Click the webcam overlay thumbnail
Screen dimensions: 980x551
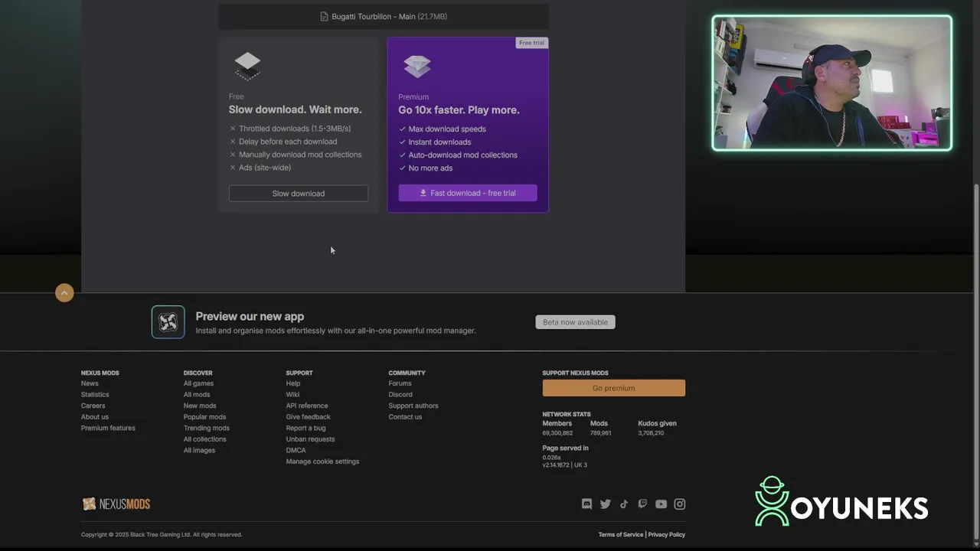pos(831,83)
